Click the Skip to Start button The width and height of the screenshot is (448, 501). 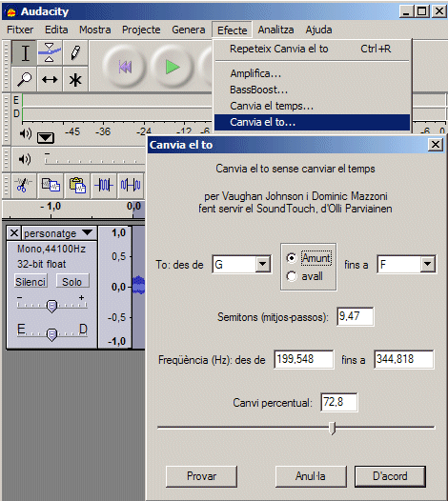[x=124, y=67]
